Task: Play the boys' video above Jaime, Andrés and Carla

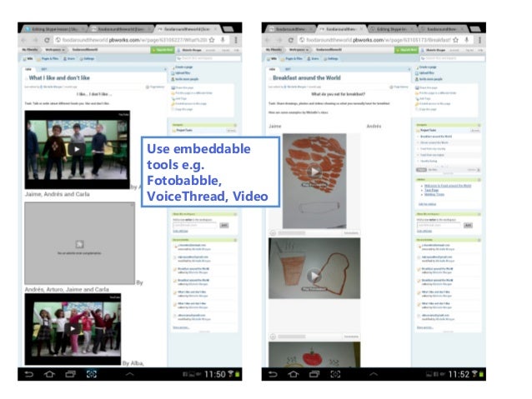Action: 77,149
